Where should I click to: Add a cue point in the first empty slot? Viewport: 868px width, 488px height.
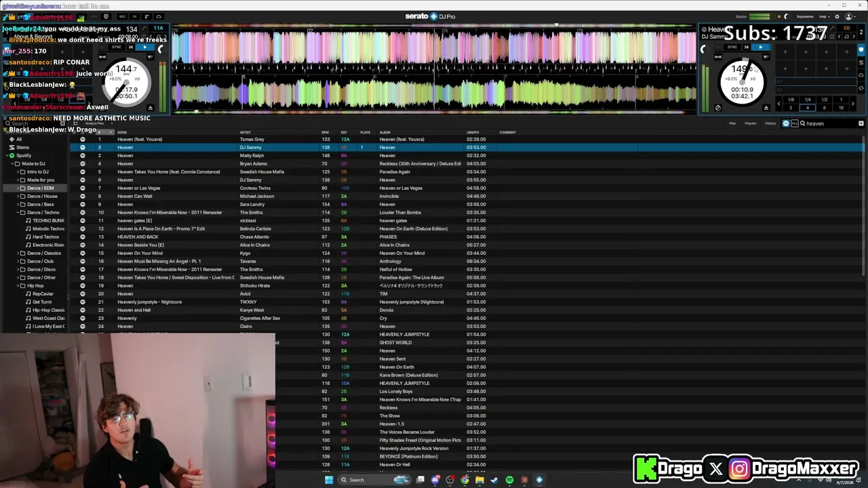[x=785, y=52]
